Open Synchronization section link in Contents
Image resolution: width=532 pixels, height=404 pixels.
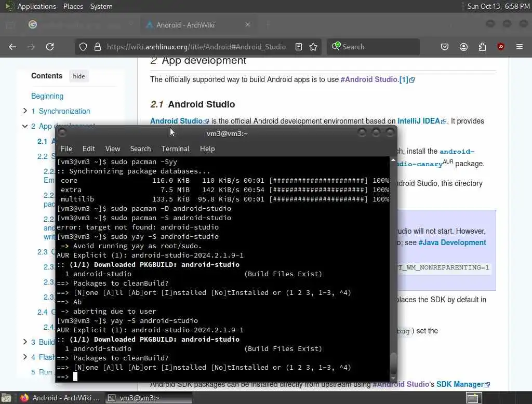point(61,111)
